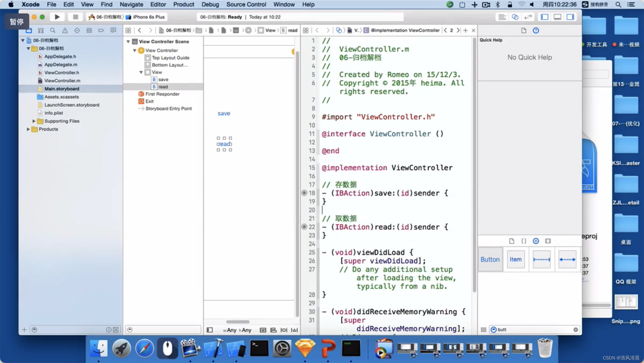Select ViewController.m in the navigator
The width and height of the screenshot is (644, 363).
tap(62, 81)
